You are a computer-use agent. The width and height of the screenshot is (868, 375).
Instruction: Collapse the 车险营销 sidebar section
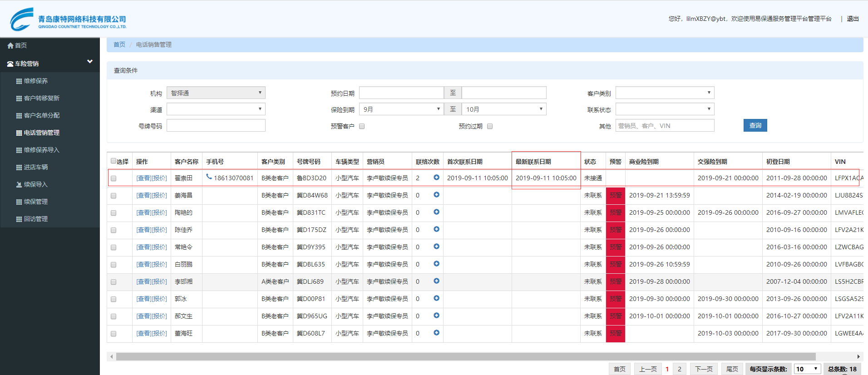[x=89, y=62]
